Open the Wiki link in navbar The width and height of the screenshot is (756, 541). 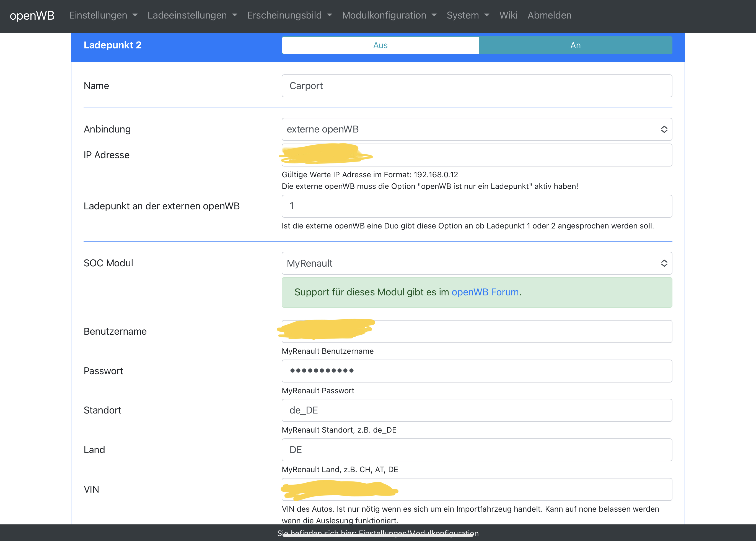[x=508, y=15]
